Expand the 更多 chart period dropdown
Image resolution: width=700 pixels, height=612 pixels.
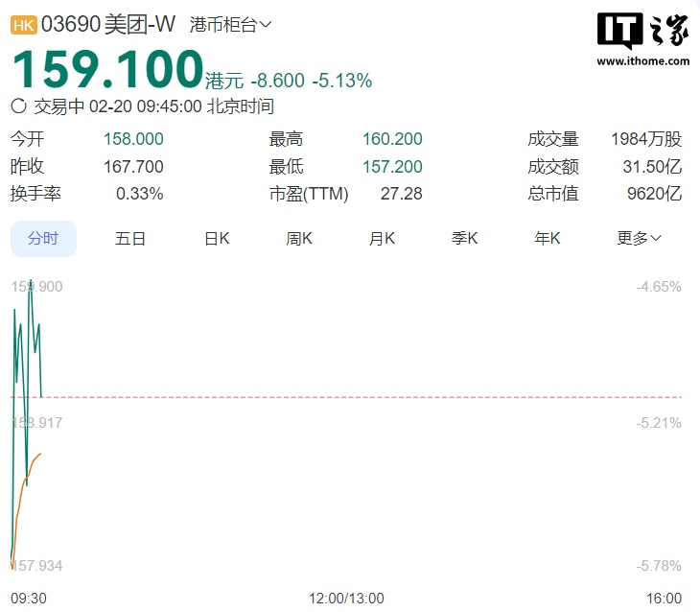[x=639, y=238]
